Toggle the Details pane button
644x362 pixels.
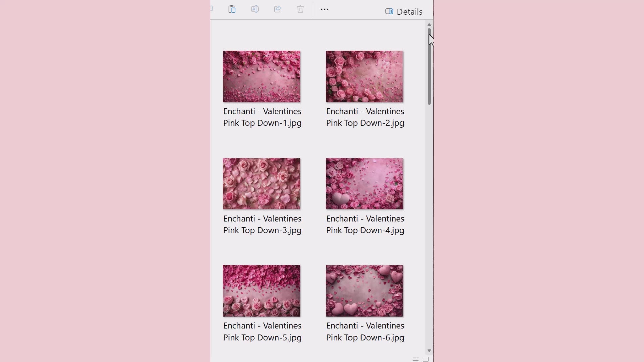[x=404, y=12]
